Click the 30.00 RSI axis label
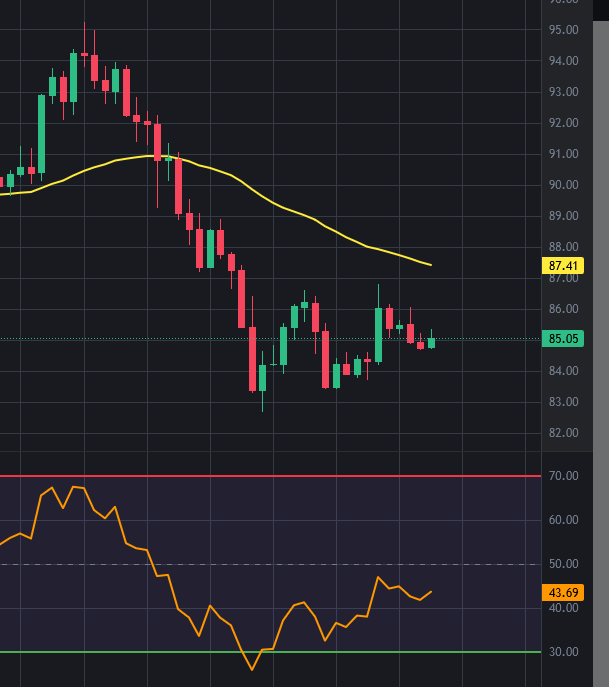 point(563,652)
